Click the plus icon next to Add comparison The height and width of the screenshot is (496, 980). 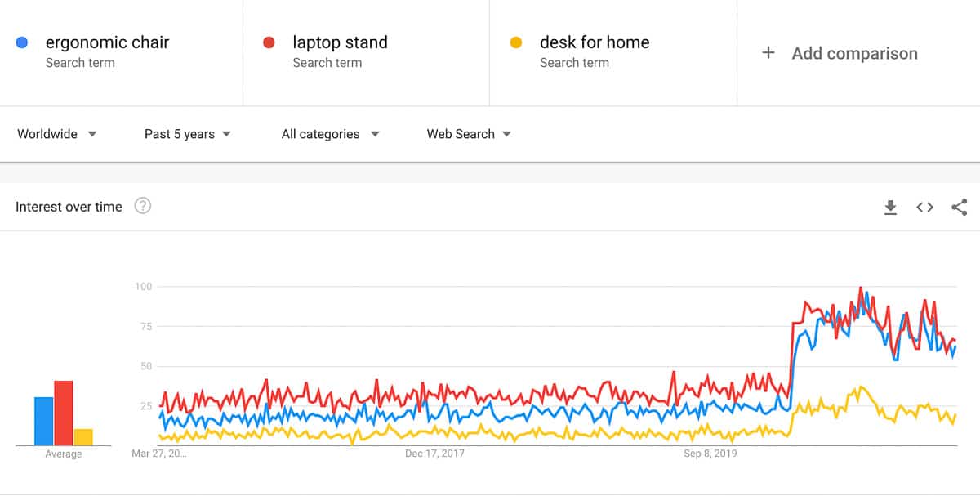point(768,52)
